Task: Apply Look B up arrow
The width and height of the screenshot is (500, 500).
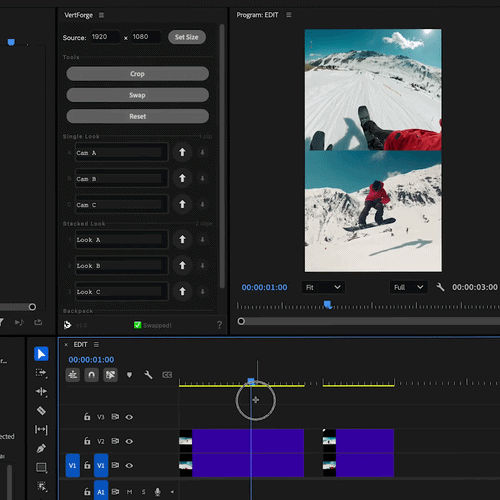Action: pos(182,265)
